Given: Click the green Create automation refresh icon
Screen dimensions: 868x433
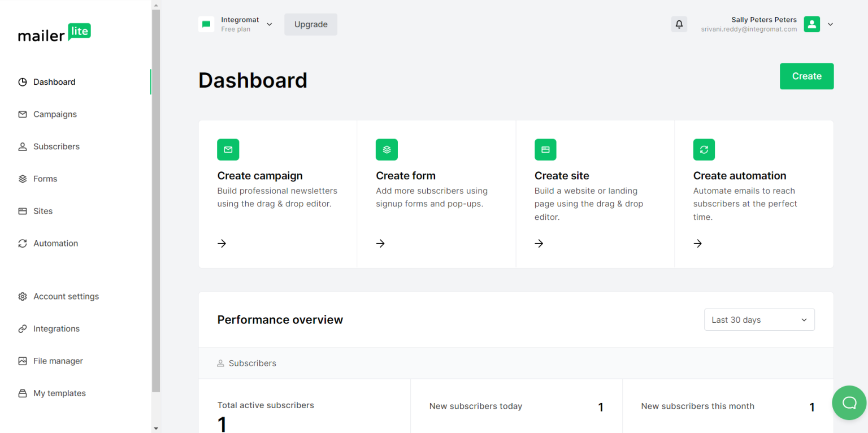Looking at the screenshot, I should pos(704,149).
